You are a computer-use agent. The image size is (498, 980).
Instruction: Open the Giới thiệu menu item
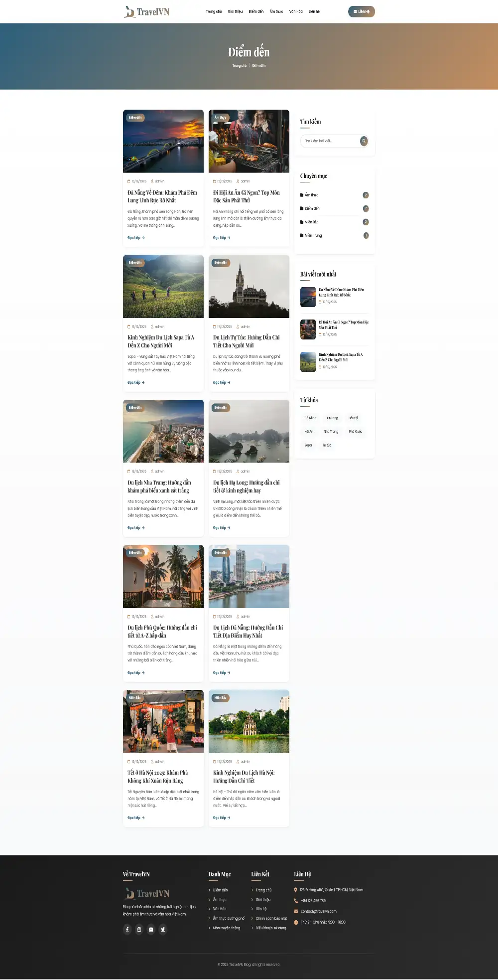pos(235,11)
